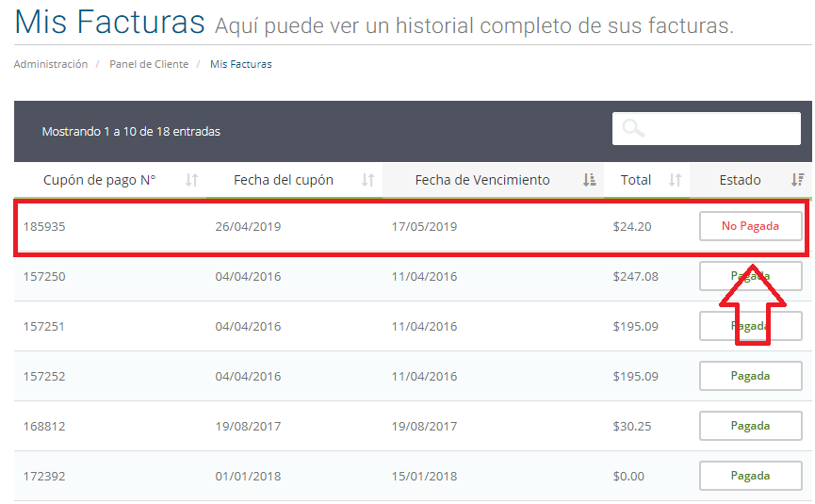Click coupon date 01/01/2018
Screen dimensions: 815x504
point(248,476)
